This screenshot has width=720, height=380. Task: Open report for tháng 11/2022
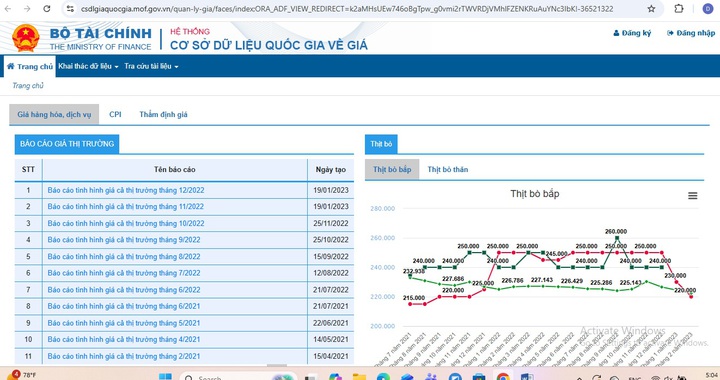point(125,207)
